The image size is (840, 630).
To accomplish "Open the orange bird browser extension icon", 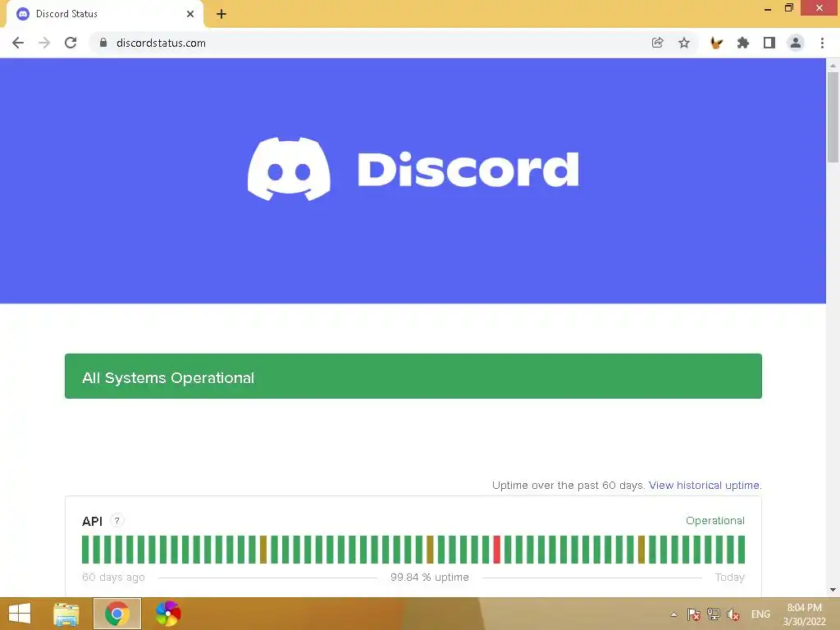I will tap(716, 43).
